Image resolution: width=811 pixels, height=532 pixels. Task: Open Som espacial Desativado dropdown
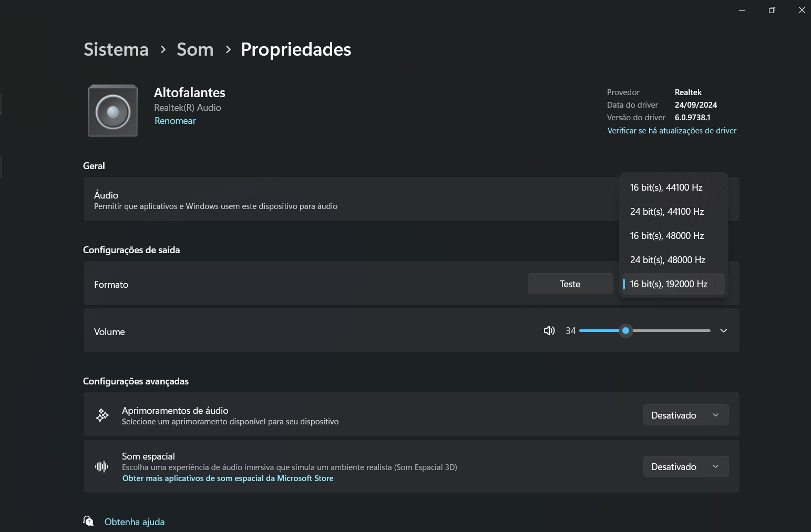pyautogui.click(x=686, y=466)
